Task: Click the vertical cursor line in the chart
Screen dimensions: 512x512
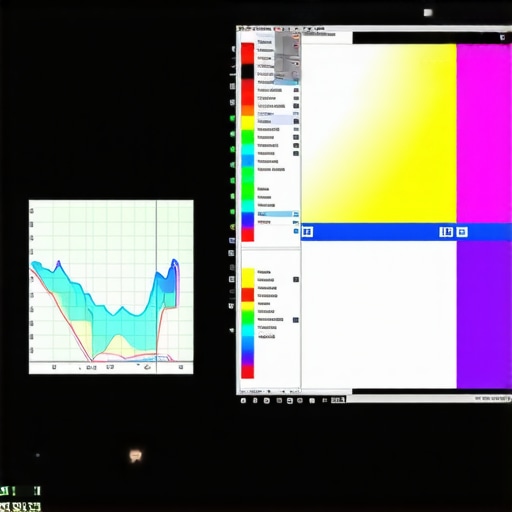Action: pos(156,287)
